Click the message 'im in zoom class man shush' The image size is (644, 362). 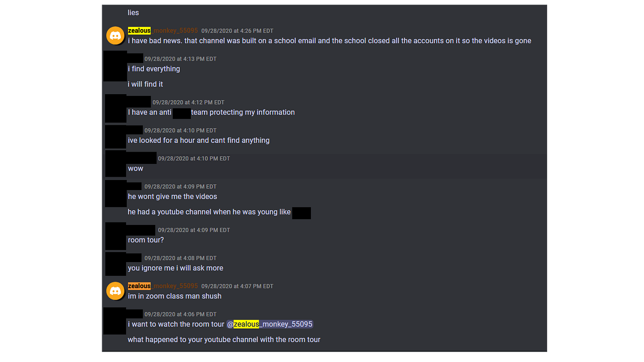175,296
